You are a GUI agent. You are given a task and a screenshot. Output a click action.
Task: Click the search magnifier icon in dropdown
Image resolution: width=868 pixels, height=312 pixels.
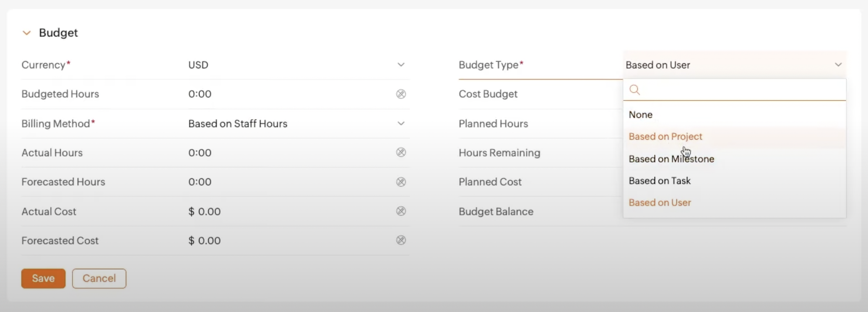click(x=635, y=90)
